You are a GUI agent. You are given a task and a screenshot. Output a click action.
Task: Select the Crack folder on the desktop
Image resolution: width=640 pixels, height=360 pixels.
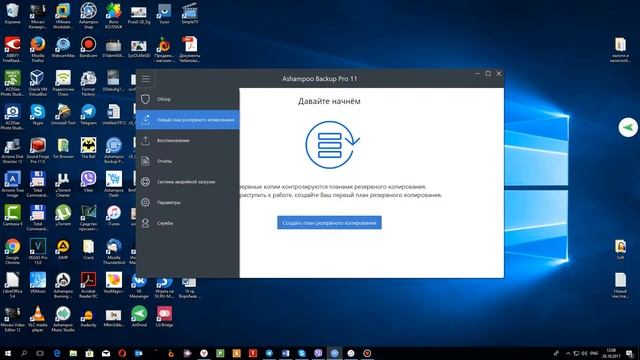point(88,249)
